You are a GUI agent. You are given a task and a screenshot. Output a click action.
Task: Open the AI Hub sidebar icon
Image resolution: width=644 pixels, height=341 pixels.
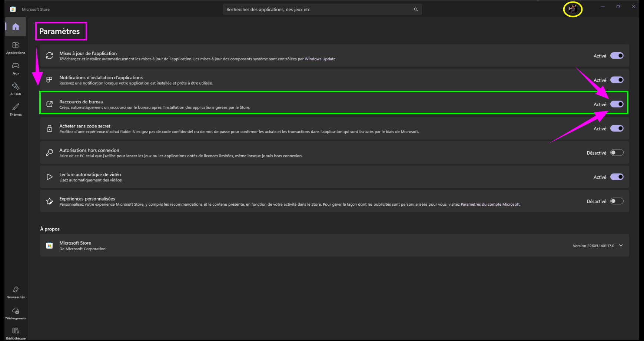(x=16, y=89)
